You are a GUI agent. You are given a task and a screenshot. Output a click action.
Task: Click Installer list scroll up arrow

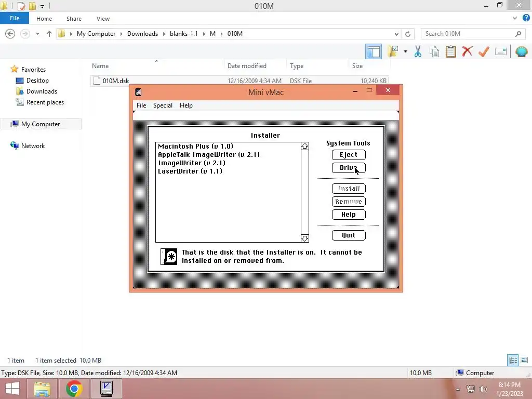[x=304, y=146]
